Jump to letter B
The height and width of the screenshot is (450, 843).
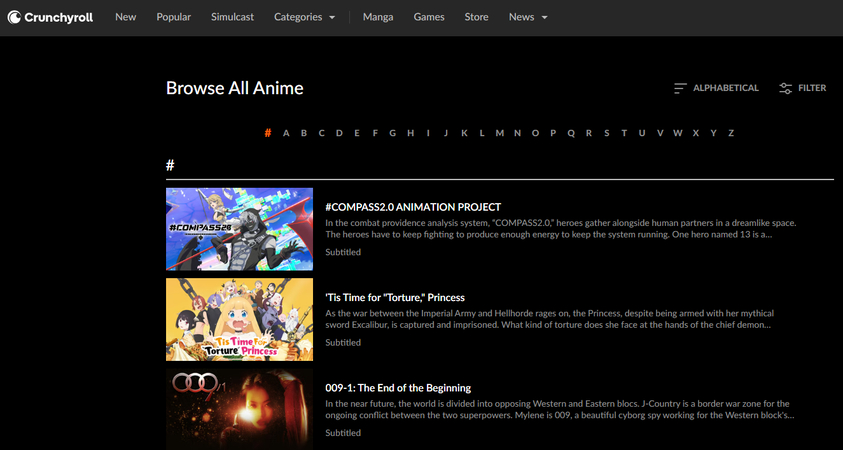[x=304, y=133]
